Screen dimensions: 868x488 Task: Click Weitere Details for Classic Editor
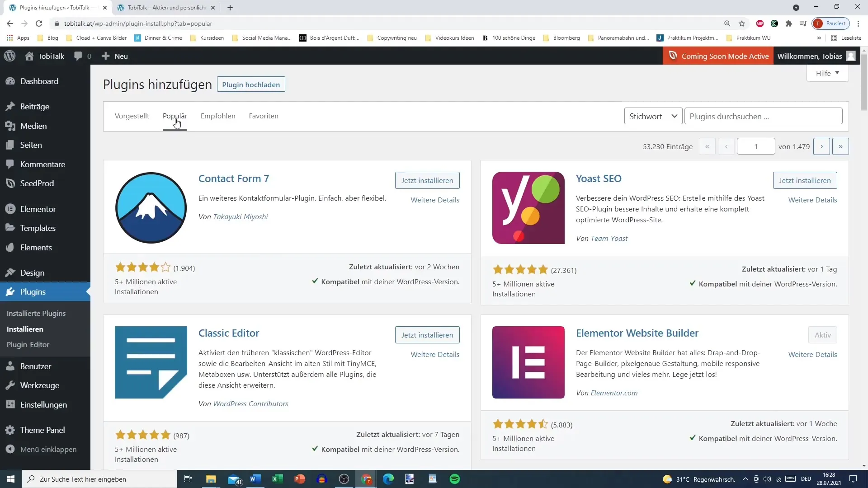435,355
